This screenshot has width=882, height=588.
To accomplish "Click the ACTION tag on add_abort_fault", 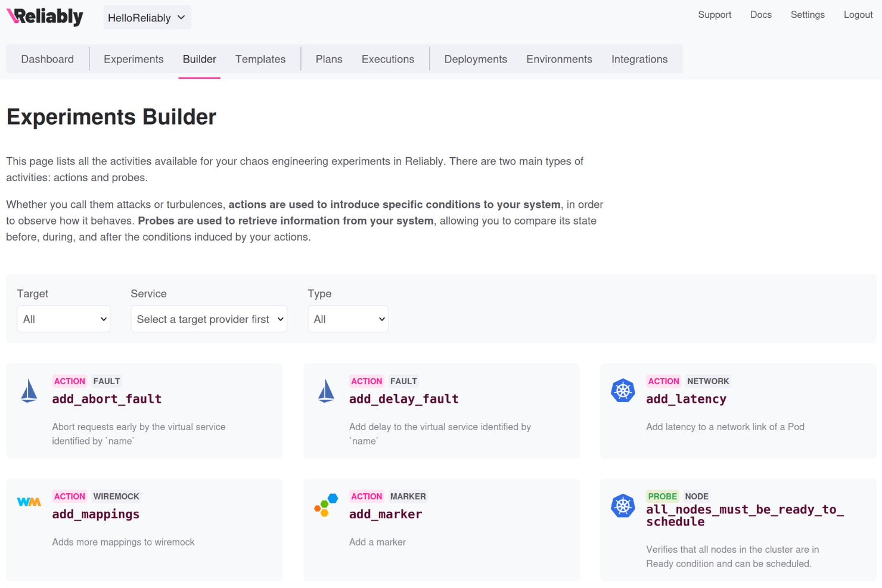I will click(70, 381).
